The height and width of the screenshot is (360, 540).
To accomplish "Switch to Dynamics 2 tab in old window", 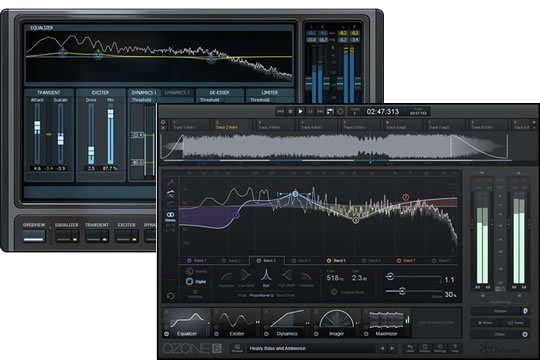I will click(x=177, y=93).
